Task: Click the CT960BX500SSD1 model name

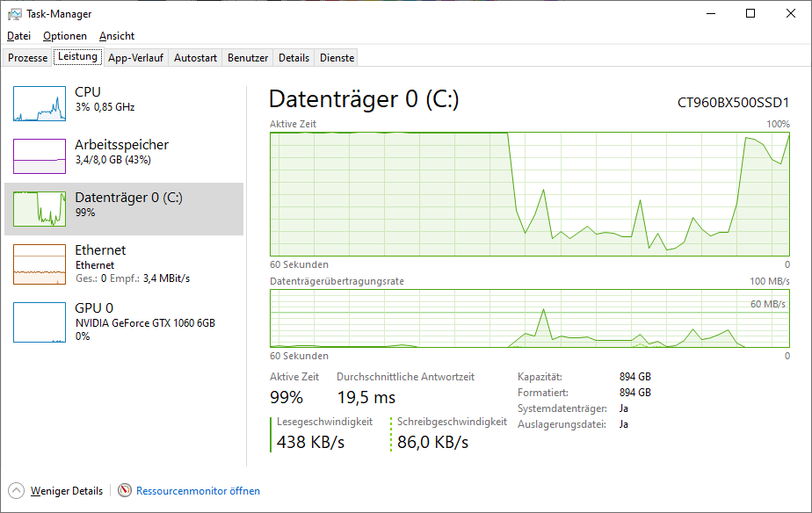Action: (x=733, y=103)
